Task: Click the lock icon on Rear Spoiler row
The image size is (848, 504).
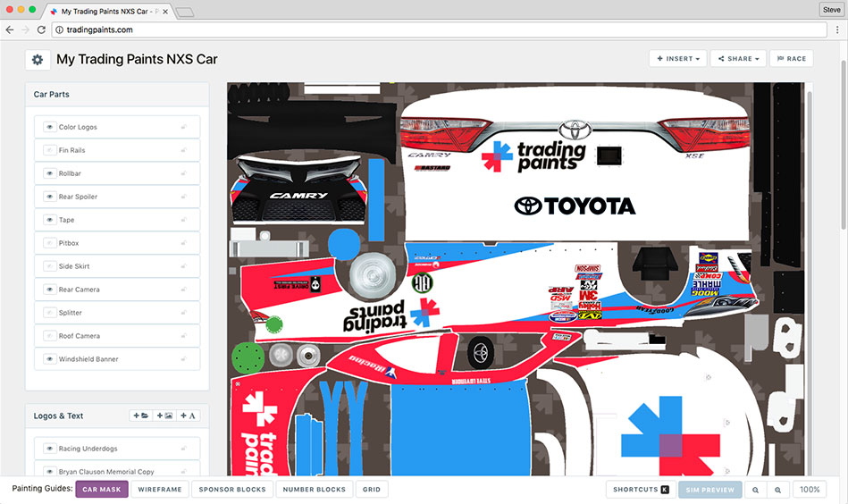Action: click(x=184, y=197)
